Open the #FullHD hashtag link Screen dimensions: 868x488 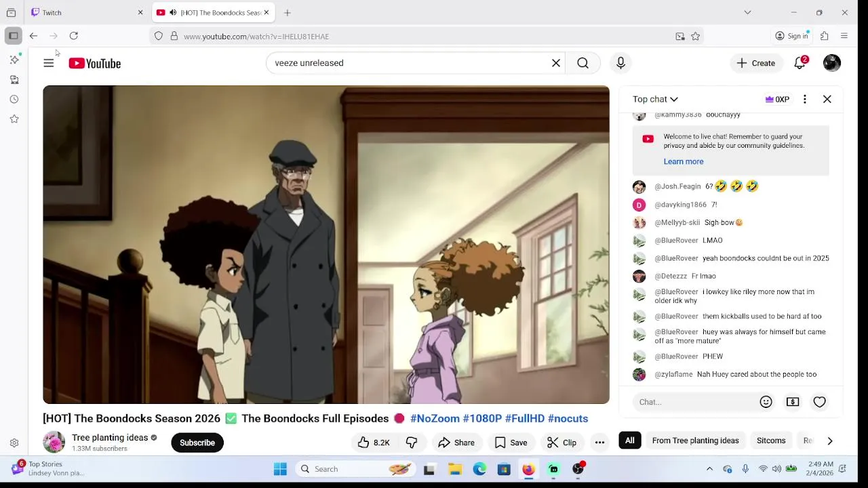click(525, 418)
